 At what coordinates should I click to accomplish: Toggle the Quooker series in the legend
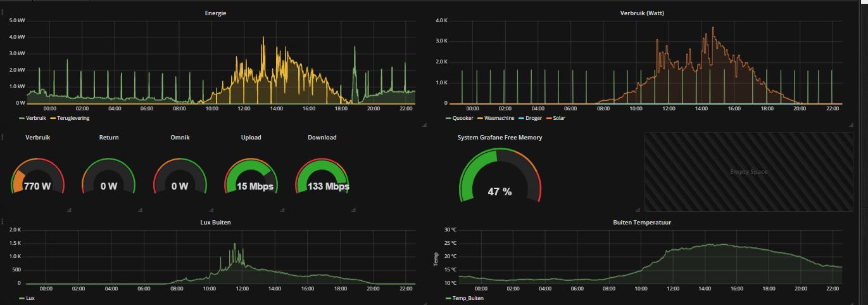463,118
